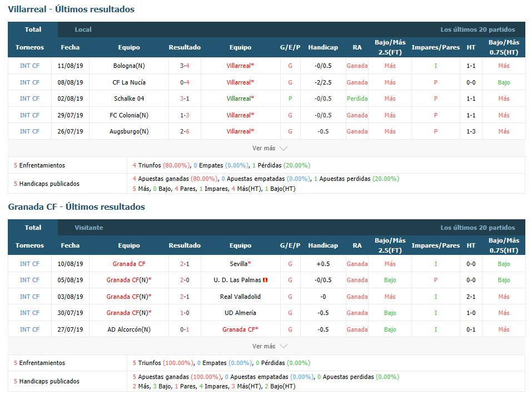Open the INT CF link for 29/07/19
This screenshot has width=532, height=394.
pyautogui.click(x=29, y=115)
